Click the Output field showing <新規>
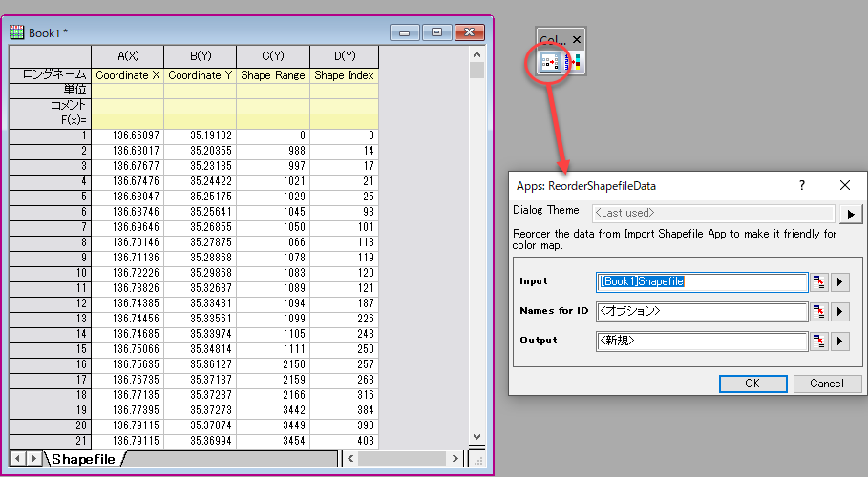 coord(702,341)
